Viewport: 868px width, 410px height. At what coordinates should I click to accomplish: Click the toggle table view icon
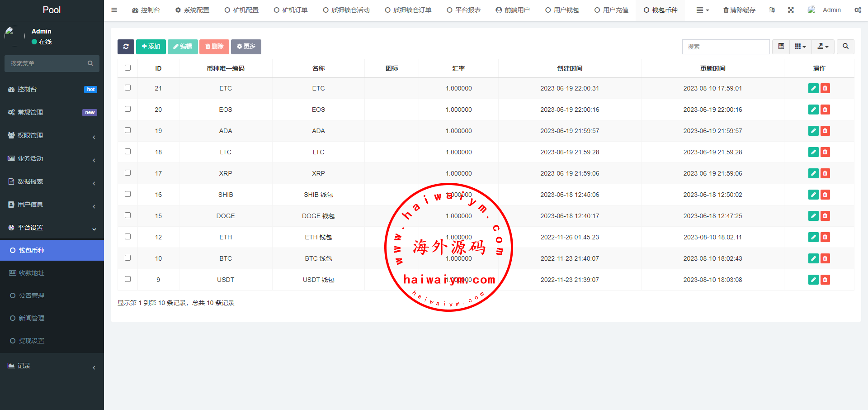(x=781, y=47)
